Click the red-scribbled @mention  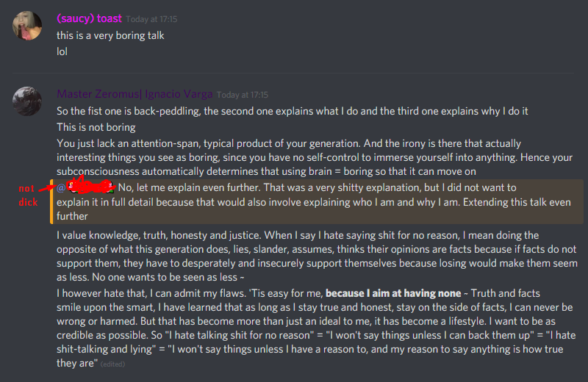[x=85, y=187]
